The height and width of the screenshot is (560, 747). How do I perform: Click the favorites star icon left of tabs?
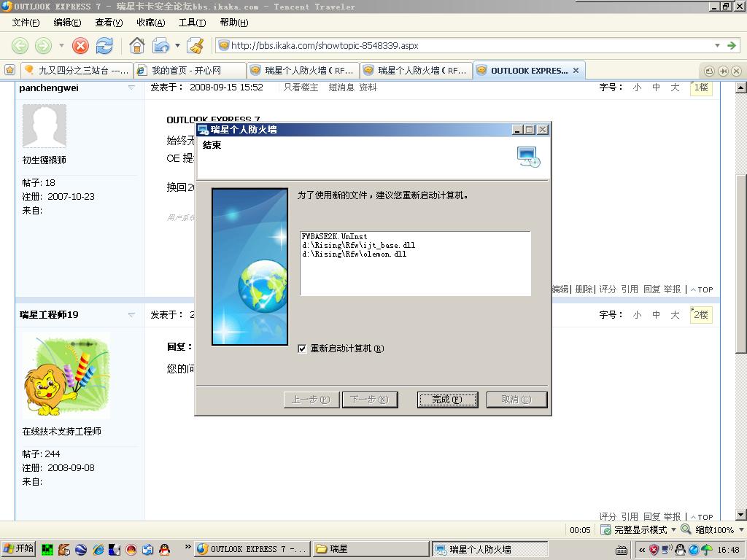9,71
